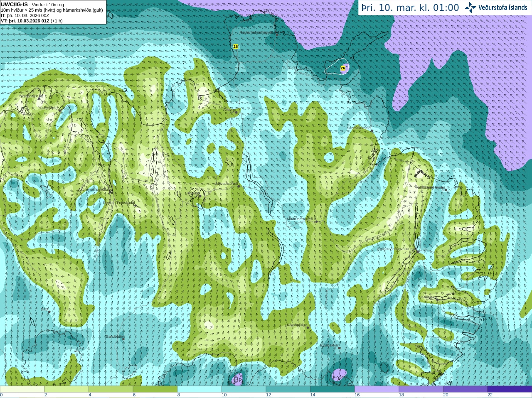
Task: Click the Ásbyrgi station dot
Action: pyautogui.click(x=236, y=112)
